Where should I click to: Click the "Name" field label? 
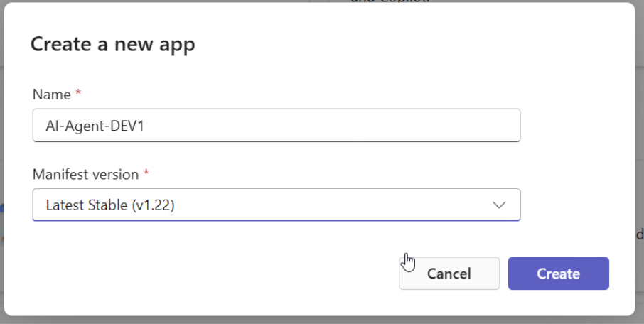coord(52,94)
